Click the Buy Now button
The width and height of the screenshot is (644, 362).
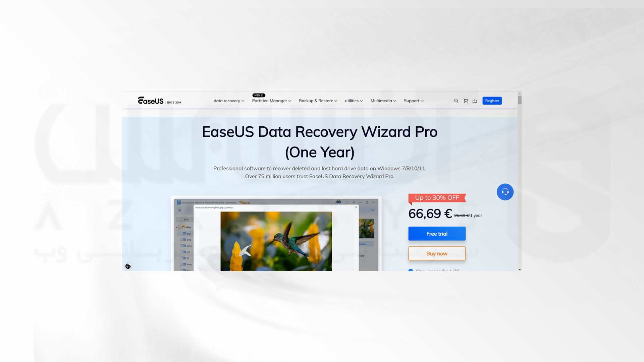pos(437,253)
